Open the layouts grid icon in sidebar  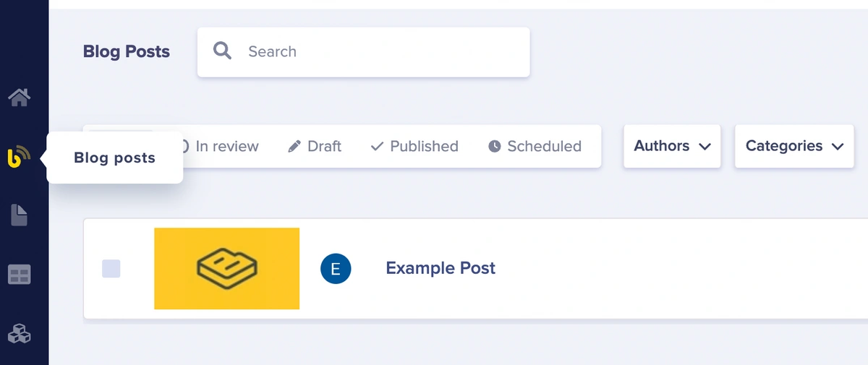19,275
